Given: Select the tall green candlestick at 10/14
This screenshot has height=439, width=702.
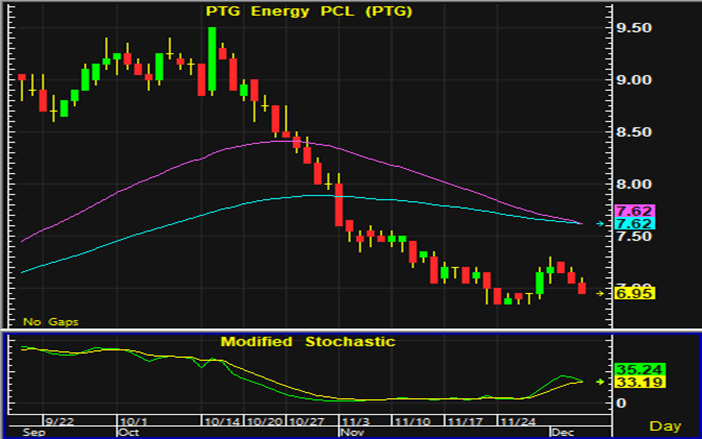Looking at the screenshot, I should pyautogui.click(x=212, y=60).
